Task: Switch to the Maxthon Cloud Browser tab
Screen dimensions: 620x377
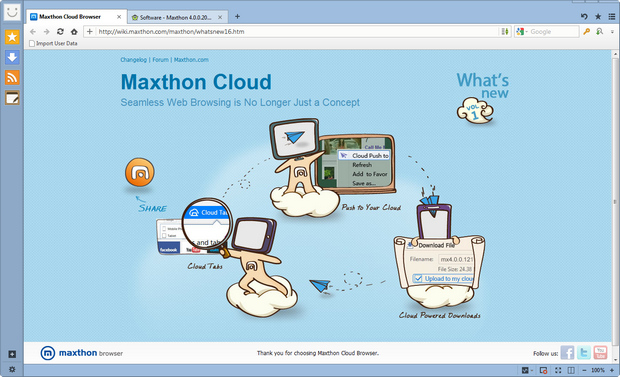Action: click(x=76, y=17)
